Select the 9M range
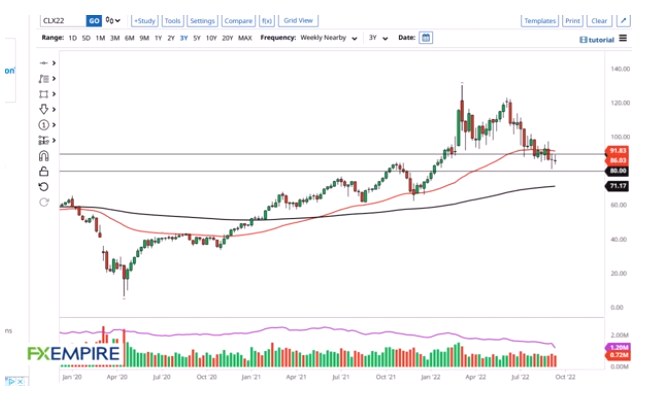 pos(144,38)
